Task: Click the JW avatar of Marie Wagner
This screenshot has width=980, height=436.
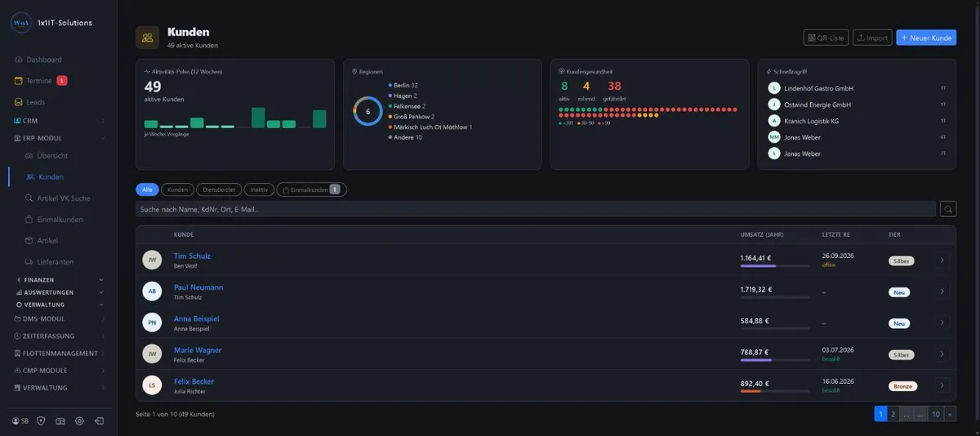Action: (152, 354)
